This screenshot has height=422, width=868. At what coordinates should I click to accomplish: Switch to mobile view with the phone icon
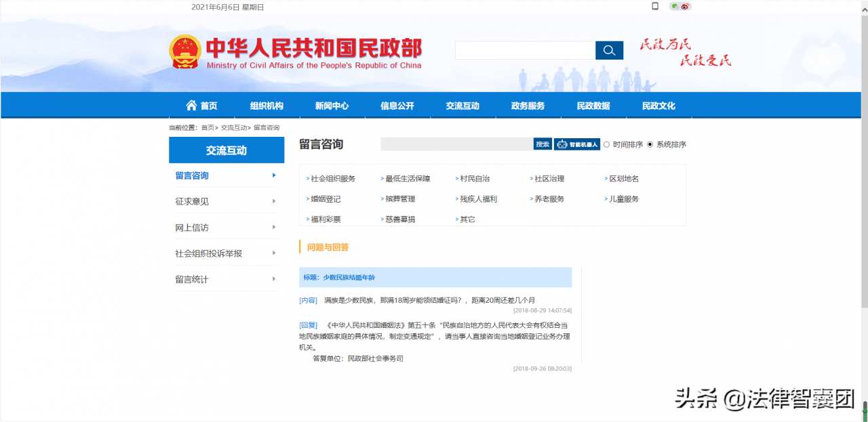(655, 5)
